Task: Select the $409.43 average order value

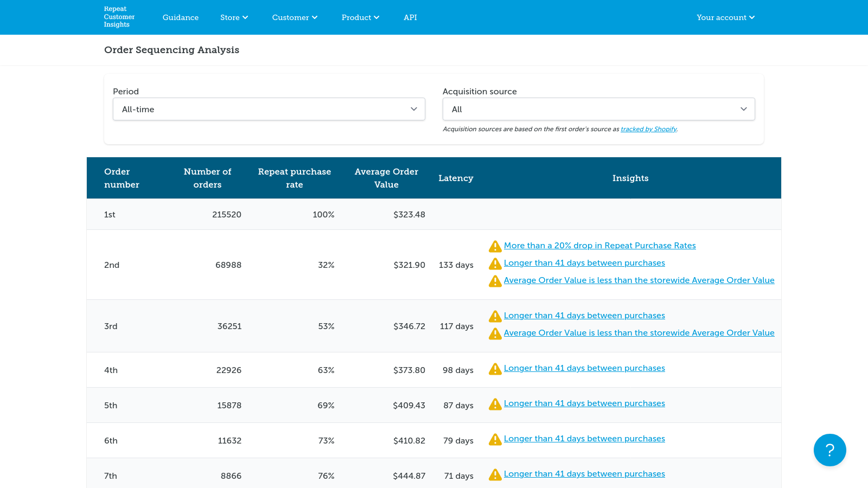Action: [409, 406]
